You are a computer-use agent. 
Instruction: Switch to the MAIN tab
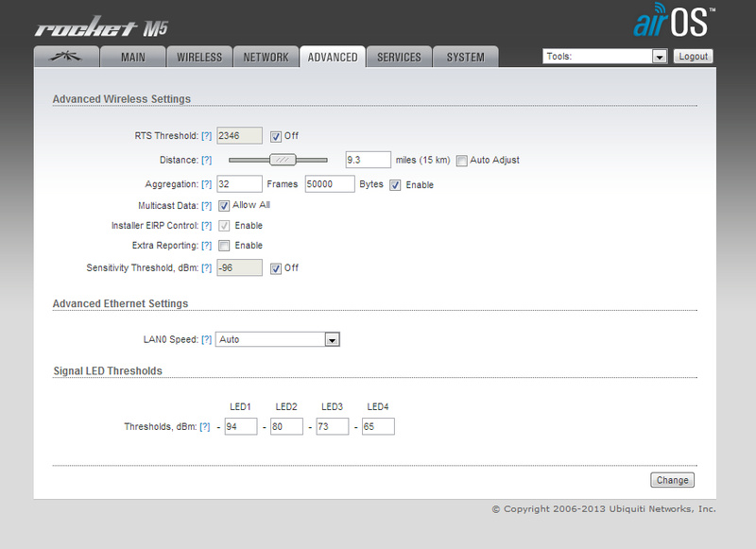pyautogui.click(x=132, y=57)
